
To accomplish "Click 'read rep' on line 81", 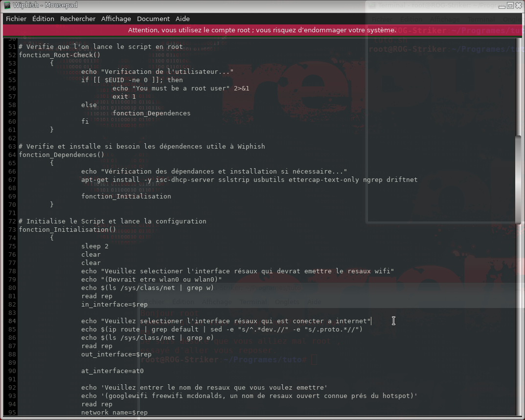I will 97,296.
